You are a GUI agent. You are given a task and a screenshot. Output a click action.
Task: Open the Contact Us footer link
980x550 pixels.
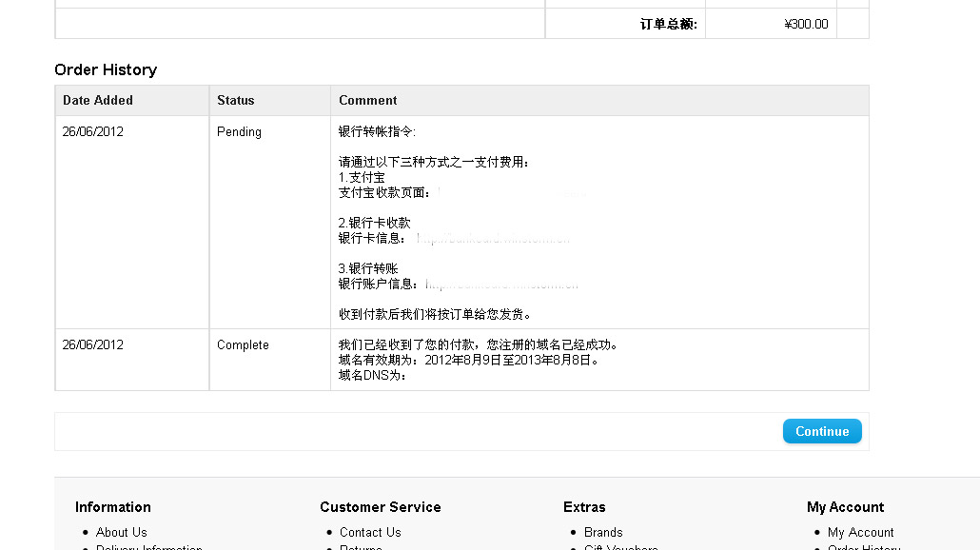pyautogui.click(x=370, y=532)
